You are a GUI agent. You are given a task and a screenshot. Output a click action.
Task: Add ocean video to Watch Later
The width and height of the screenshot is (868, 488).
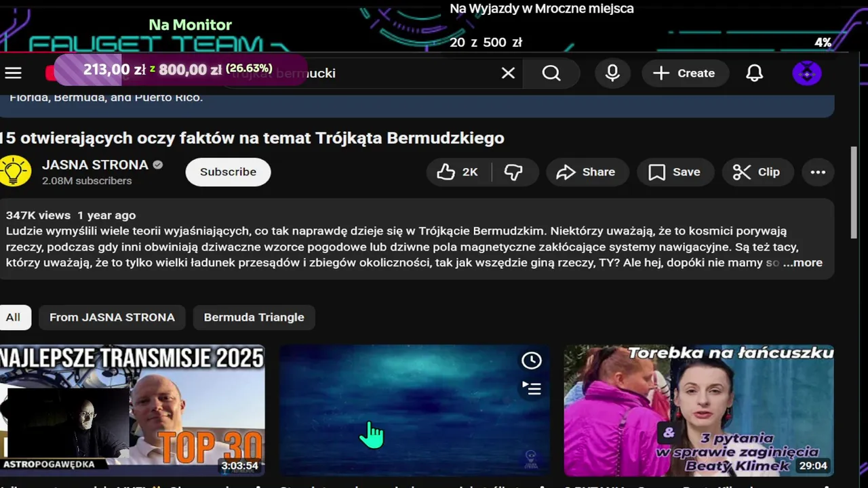tap(531, 361)
